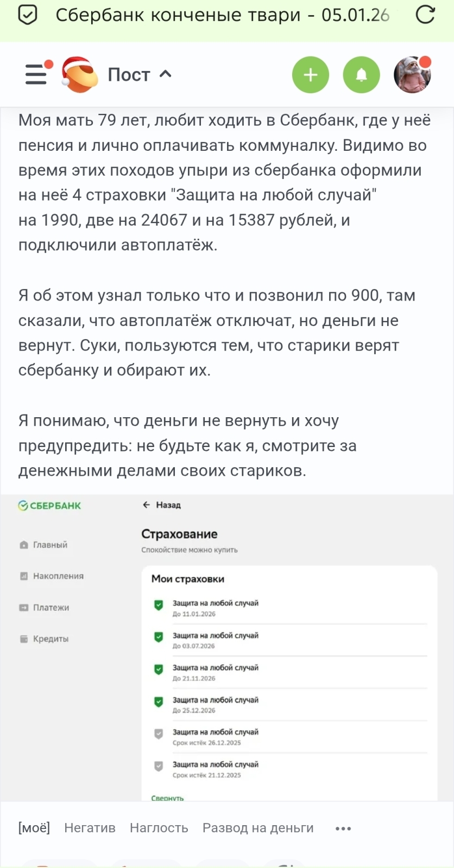Collapse the list with Свернуть
The height and width of the screenshot is (868, 454).
(167, 797)
